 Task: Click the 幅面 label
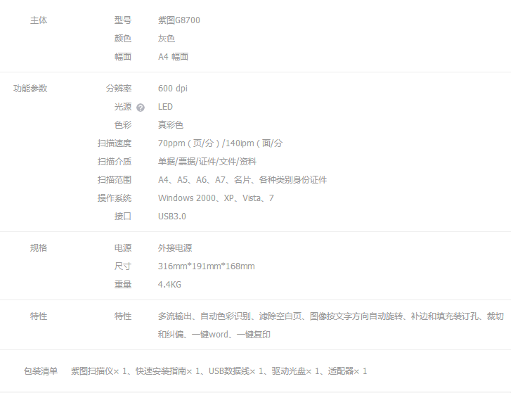pos(123,57)
